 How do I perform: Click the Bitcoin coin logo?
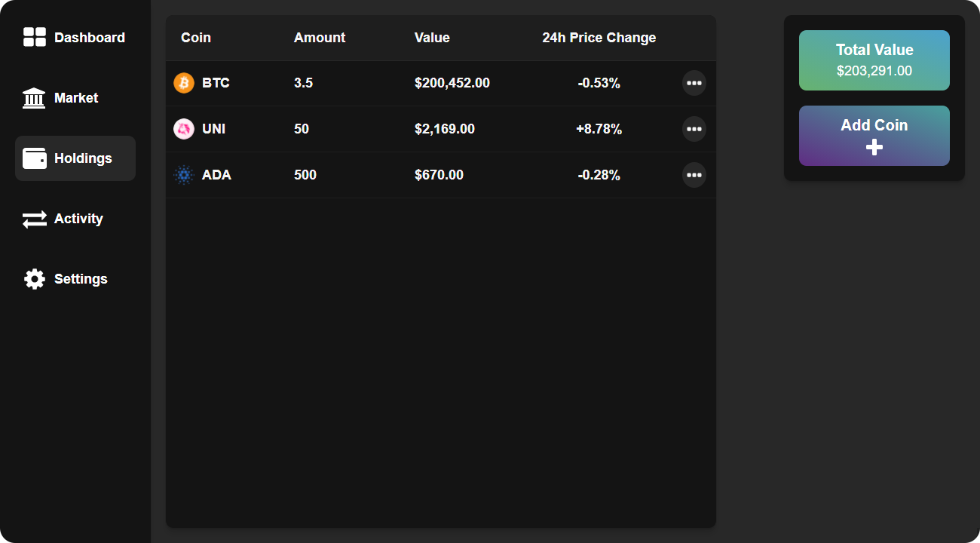point(184,83)
